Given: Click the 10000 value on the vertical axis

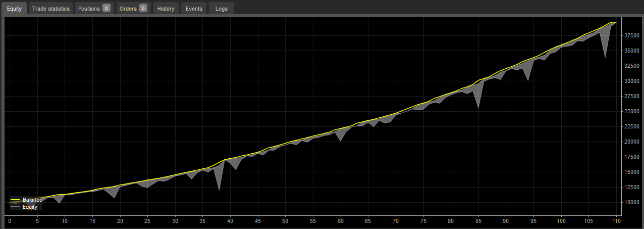Looking at the screenshot, I should click(x=632, y=202).
